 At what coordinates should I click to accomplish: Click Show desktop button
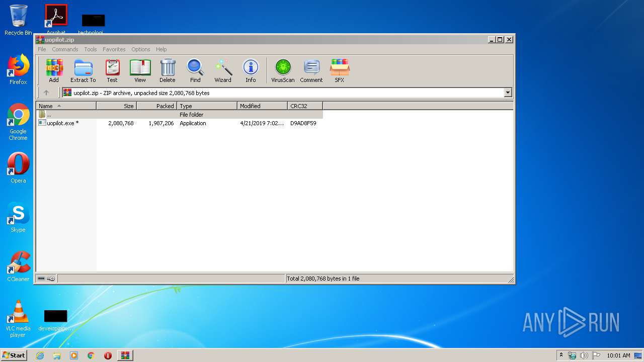tap(638, 355)
